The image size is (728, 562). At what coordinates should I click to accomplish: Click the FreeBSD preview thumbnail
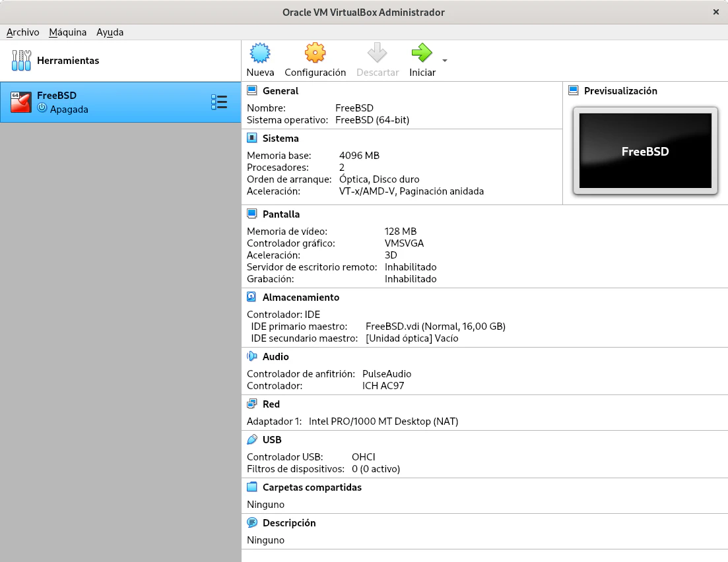click(x=645, y=151)
